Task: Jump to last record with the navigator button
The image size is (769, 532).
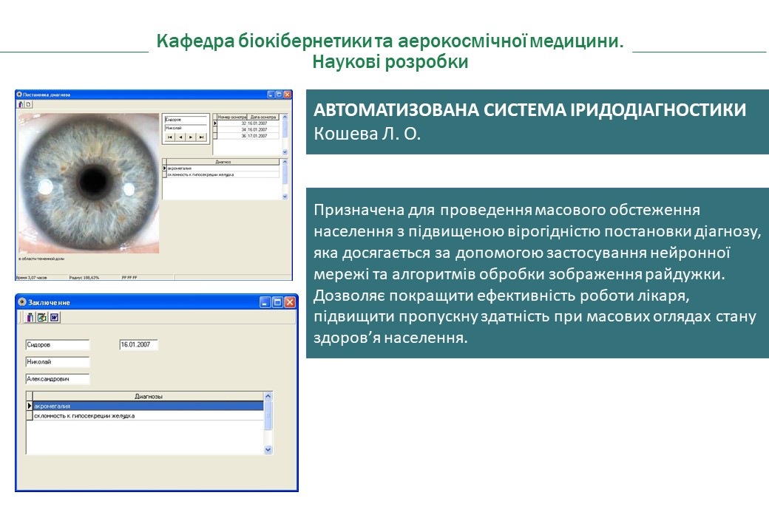Action: (201, 137)
